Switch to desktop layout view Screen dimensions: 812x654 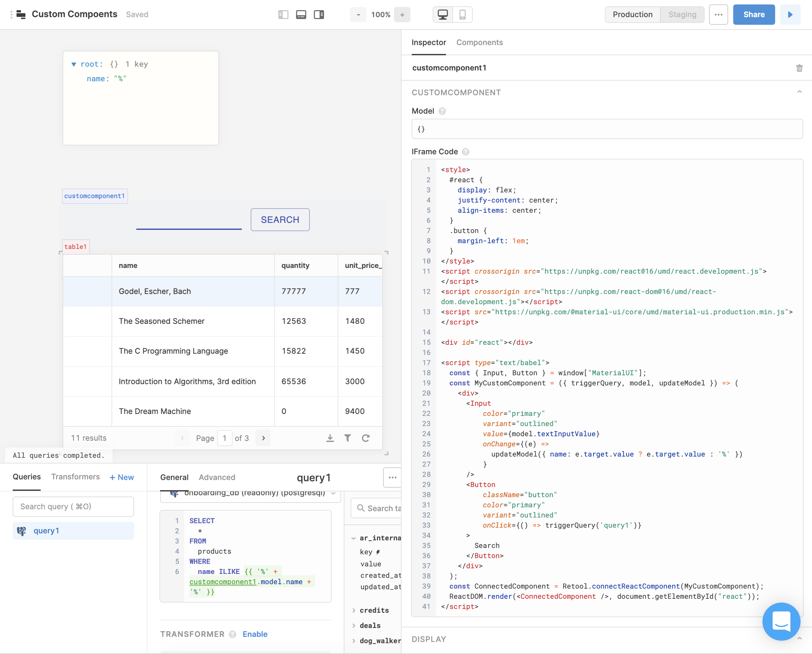coord(443,15)
